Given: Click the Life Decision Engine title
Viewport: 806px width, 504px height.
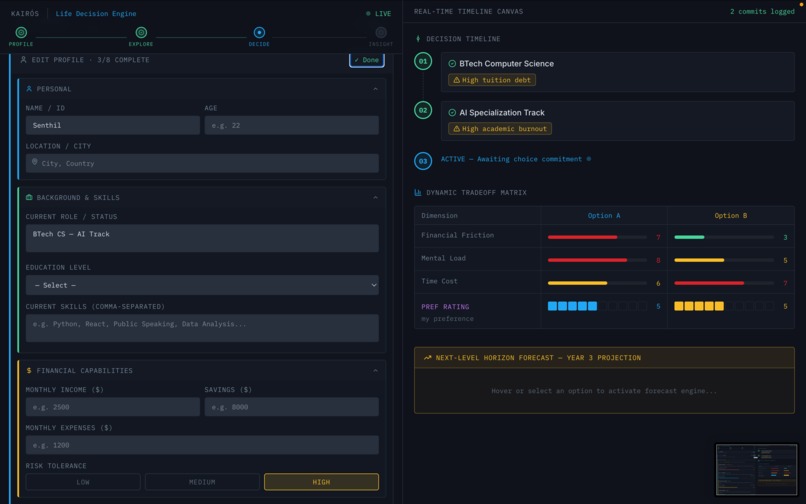Looking at the screenshot, I should [x=96, y=14].
